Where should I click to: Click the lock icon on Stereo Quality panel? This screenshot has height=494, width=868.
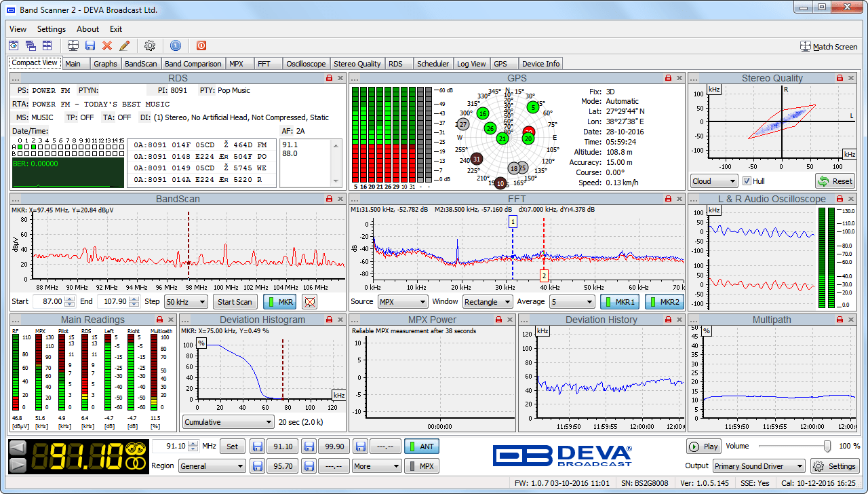click(841, 78)
